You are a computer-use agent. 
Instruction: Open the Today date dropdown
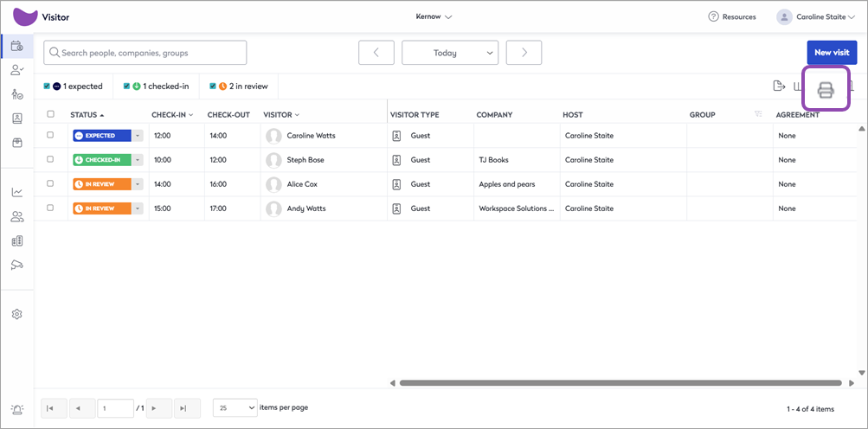coord(450,53)
